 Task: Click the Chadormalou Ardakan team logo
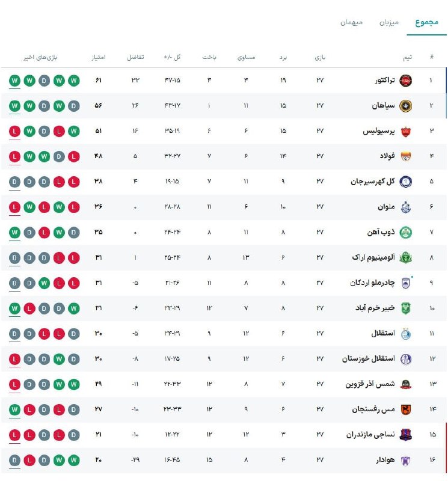(x=406, y=283)
